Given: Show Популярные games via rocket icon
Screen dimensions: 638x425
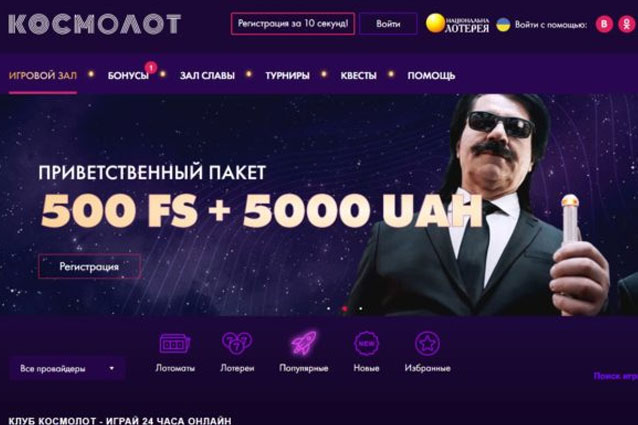Looking at the screenshot, I should [304, 343].
